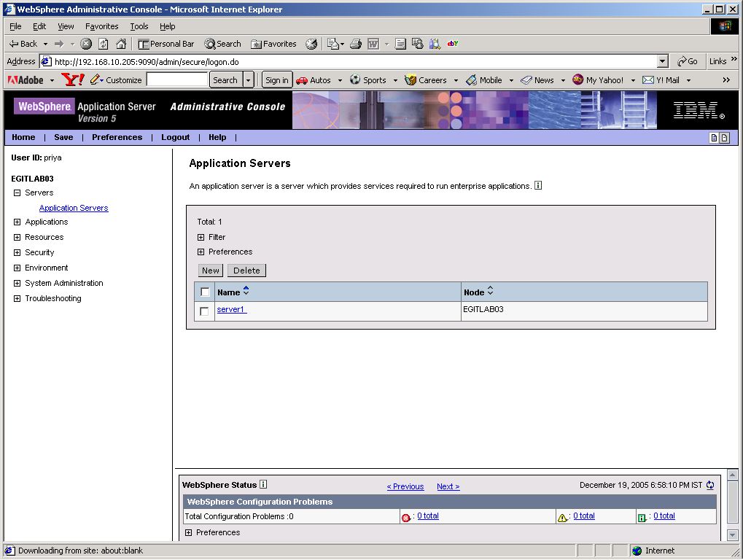
Task: Click the Refresh page icon
Action: pos(104,44)
